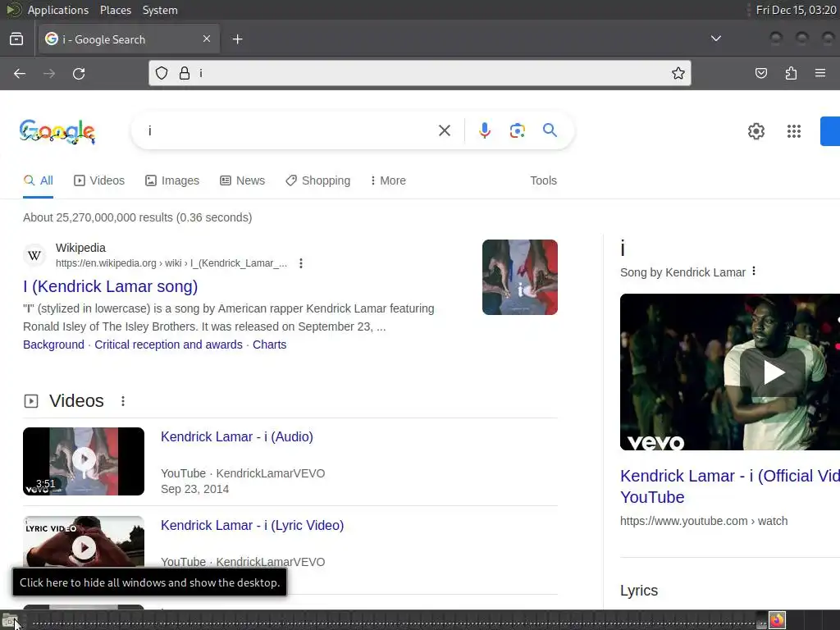Open a new tab with plus icon

(237, 39)
